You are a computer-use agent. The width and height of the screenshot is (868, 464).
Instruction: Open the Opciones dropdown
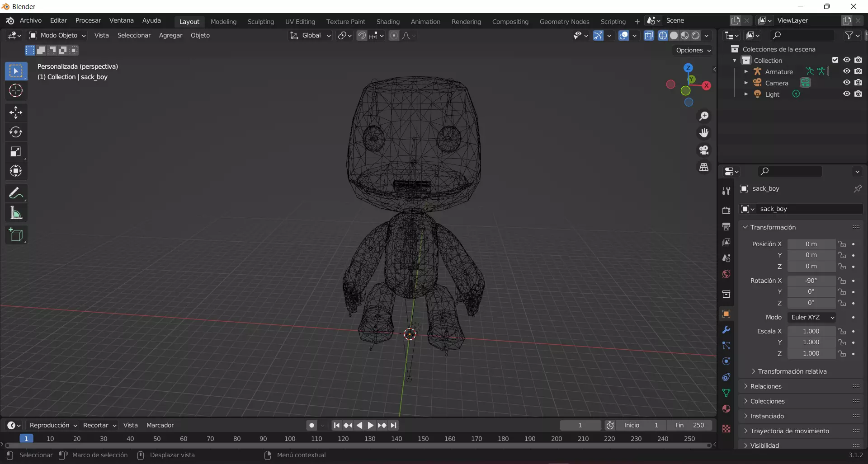tap(693, 50)
